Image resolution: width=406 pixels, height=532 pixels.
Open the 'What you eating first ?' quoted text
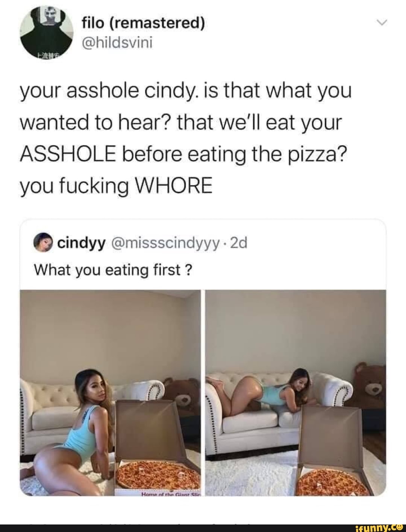(x=114, y=269)
